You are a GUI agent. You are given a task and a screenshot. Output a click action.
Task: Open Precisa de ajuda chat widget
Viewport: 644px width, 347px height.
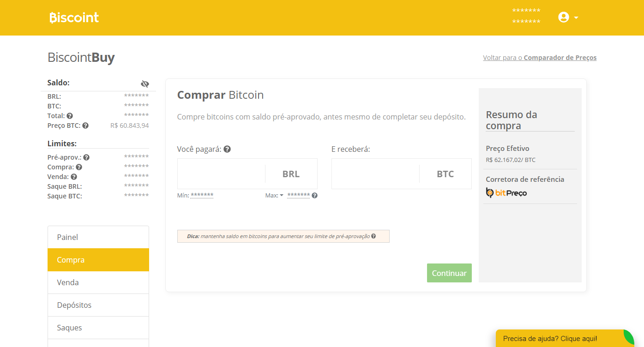[x=565, y=338]
